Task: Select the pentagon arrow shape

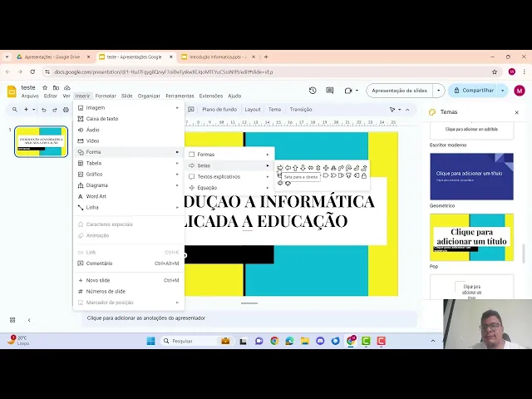Action: tap(326, 175)
